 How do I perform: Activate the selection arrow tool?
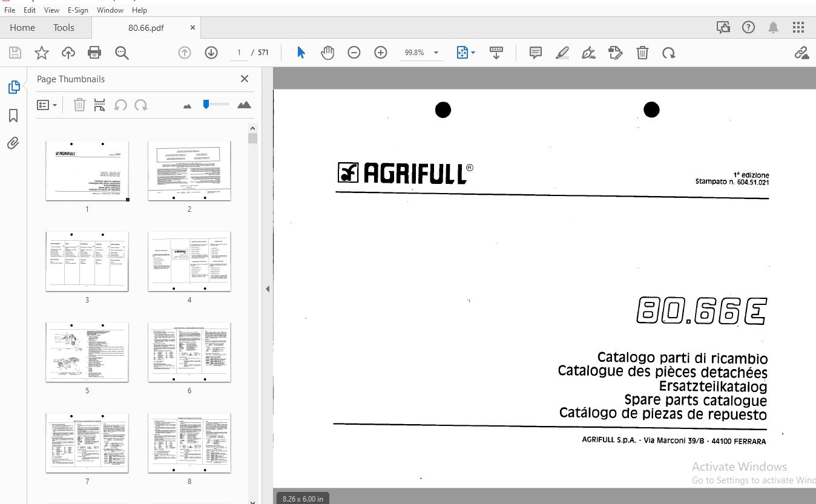point(301,53)
